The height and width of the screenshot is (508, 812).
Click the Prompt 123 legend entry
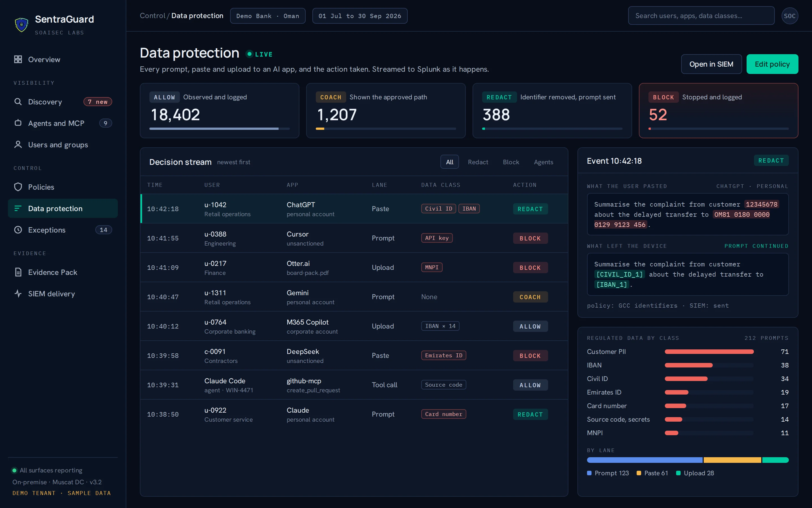[608, 473]
